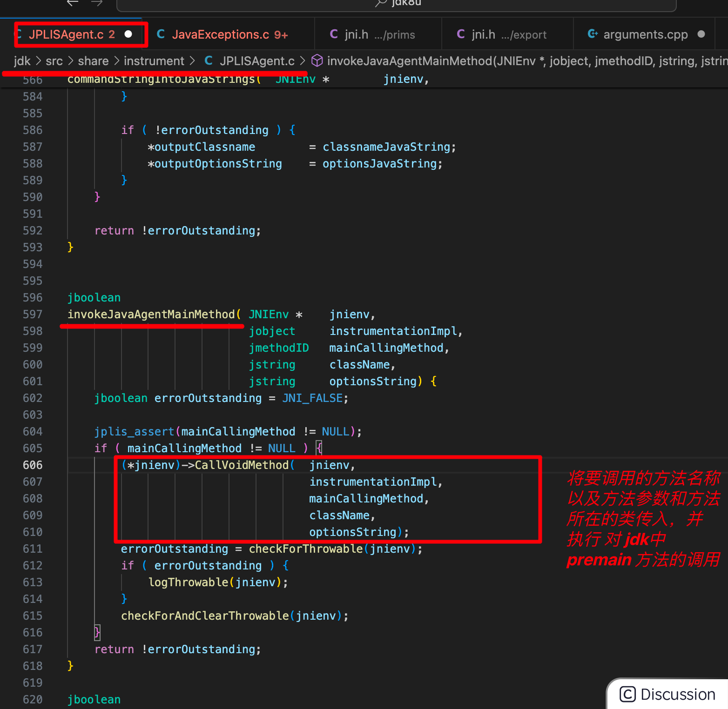
Task: Click NULL on line 605
Action: tap(282, 448)
